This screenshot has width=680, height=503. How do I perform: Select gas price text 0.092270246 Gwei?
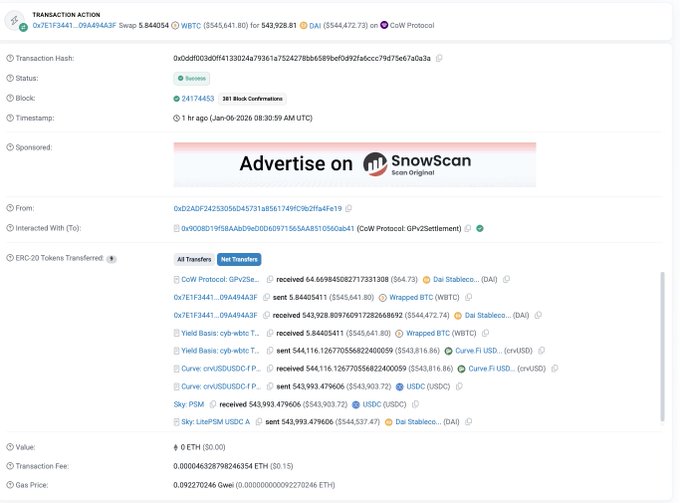[203, 485]
